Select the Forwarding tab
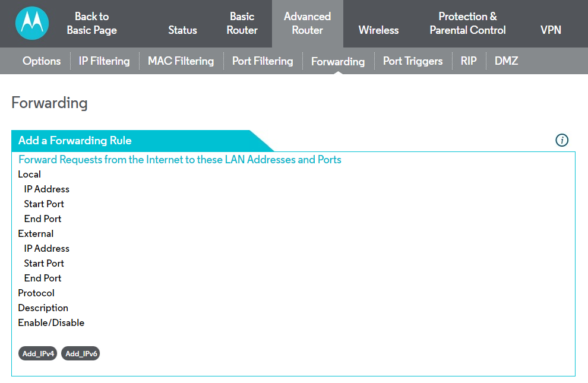This screenshot has height=383, width=588. tap(338, 62)
